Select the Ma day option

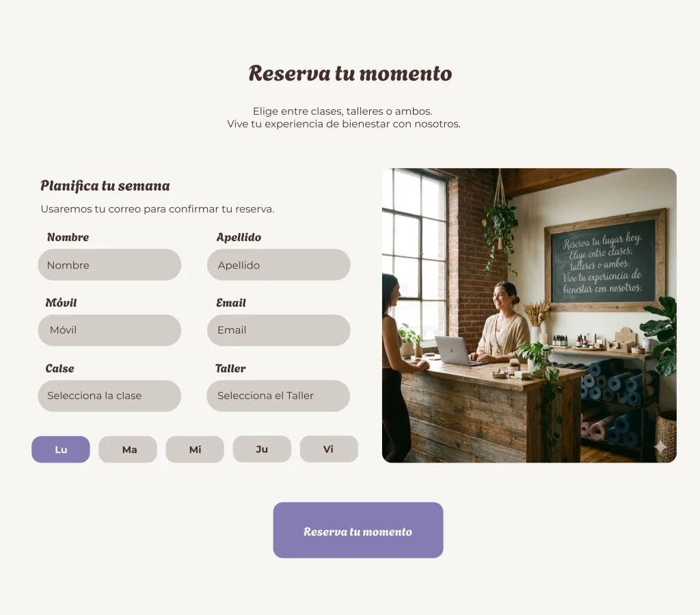[128, 450]
